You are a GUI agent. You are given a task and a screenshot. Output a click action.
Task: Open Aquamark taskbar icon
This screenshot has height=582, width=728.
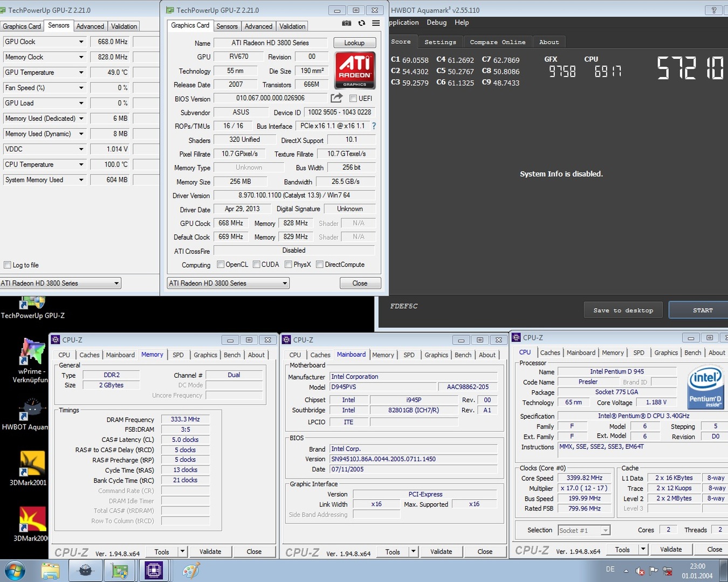(x=85, y=571)
